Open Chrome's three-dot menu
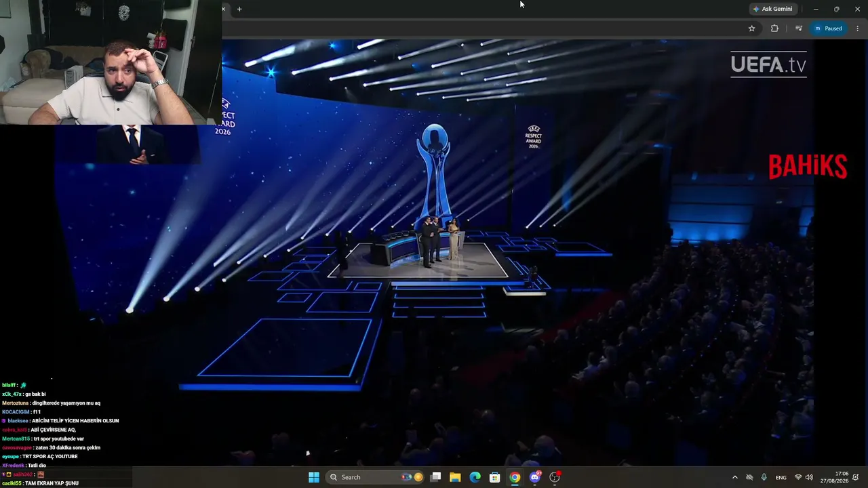The image size is (868, 488). tap(857, 28)
